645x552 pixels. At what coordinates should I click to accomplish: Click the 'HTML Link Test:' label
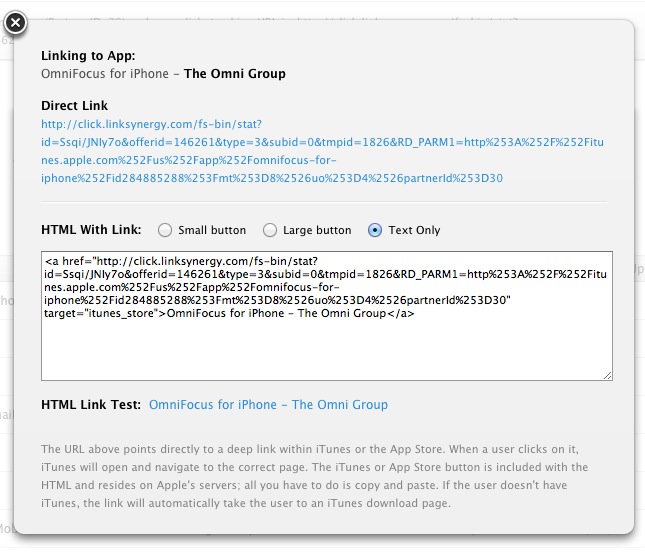tap(91, 405)
